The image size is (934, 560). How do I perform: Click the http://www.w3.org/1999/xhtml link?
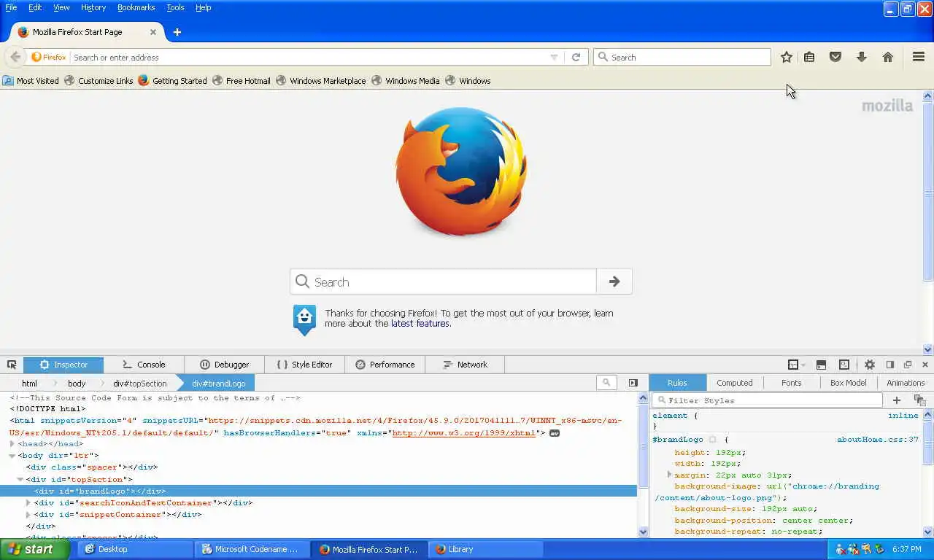coord(464,433)
